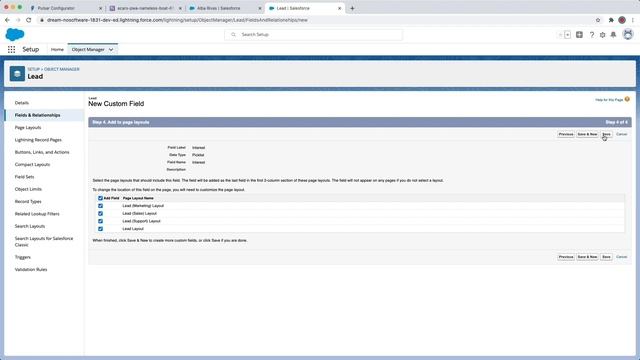Click the bottom Save button
The height and width of the screenshot is (360, 640).
pyautogui.click(x=606, y=257)
